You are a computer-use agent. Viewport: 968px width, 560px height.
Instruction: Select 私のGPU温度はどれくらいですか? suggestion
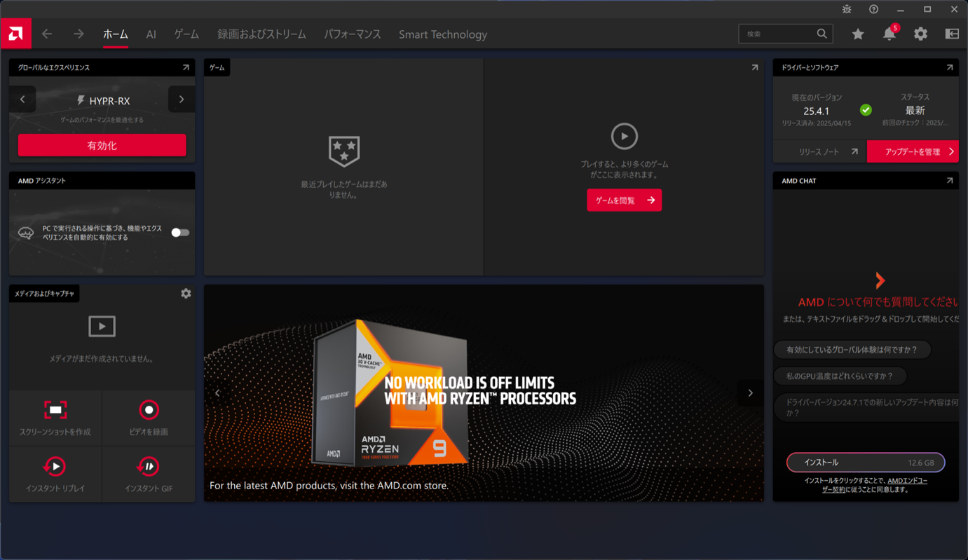pyautogui.click(x=840, y=376)
